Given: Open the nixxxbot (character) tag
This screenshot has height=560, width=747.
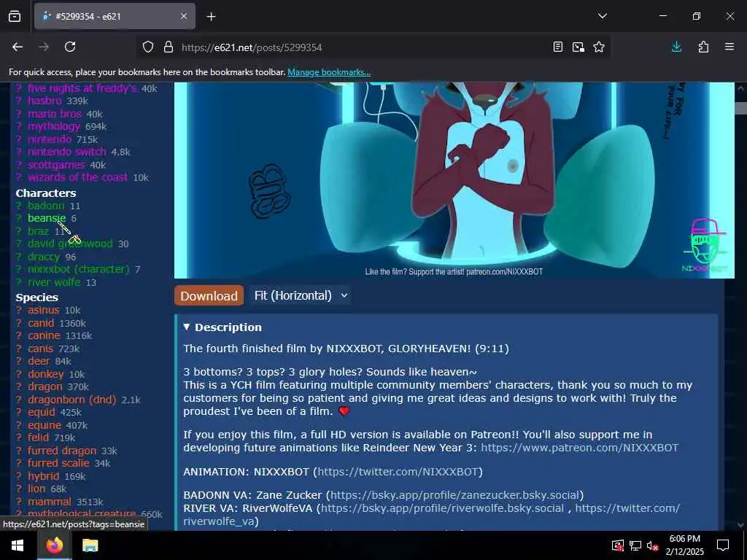Looking at the screenshot, I should tap(79, 270).
